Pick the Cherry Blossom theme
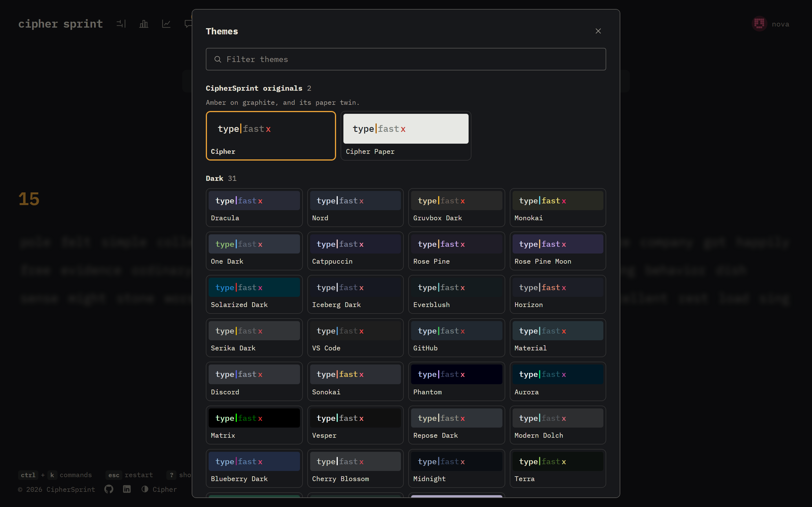Screen dimensions: 812x507 point(355,468)
